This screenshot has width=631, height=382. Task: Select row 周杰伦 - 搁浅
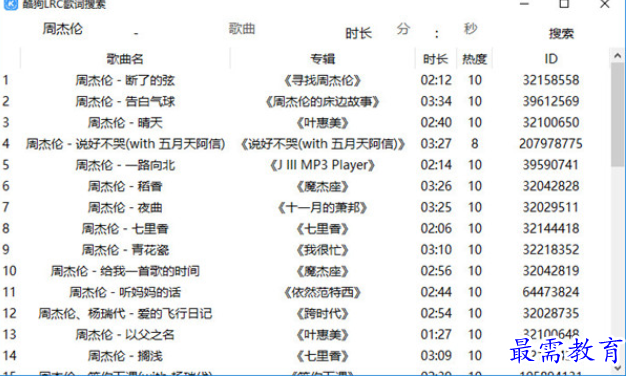(305, 356)
